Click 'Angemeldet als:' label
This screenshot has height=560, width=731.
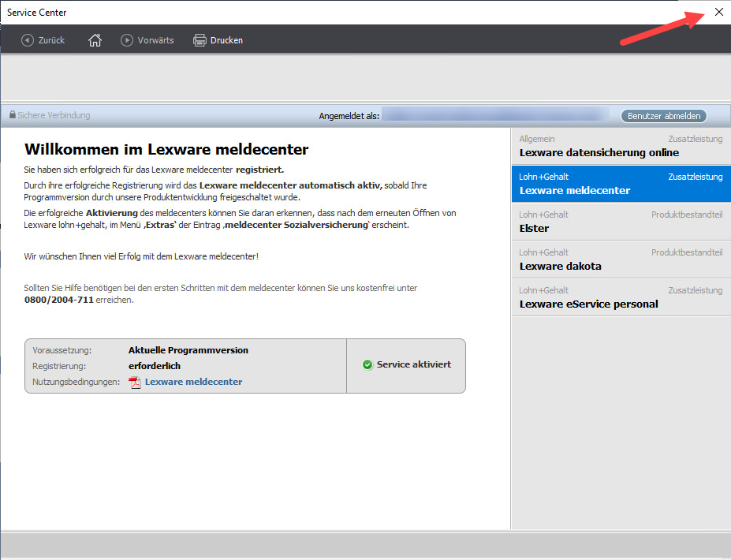349,116
